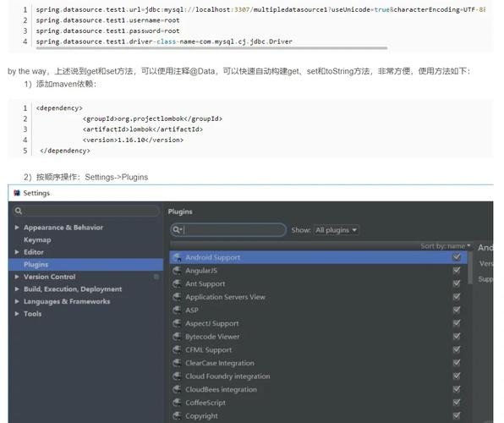This screenshot has height=423, width=504.
Task: Click the plugin list vertical scrollbar
Action: (470, 267)
